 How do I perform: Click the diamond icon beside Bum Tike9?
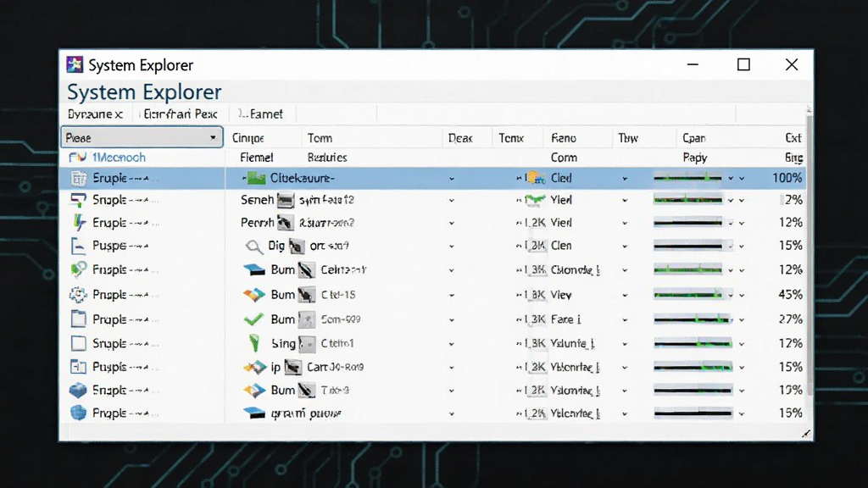coord(254,391)
